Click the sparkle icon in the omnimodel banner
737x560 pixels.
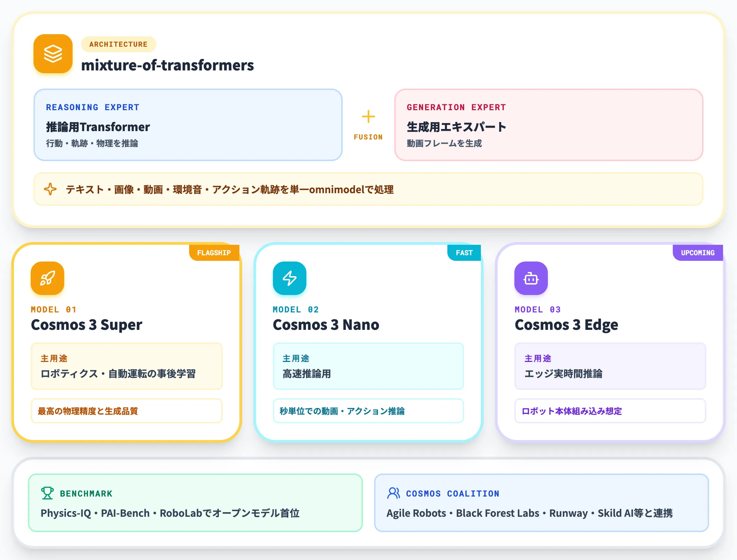pyautogui.click(x=50, y=189)
